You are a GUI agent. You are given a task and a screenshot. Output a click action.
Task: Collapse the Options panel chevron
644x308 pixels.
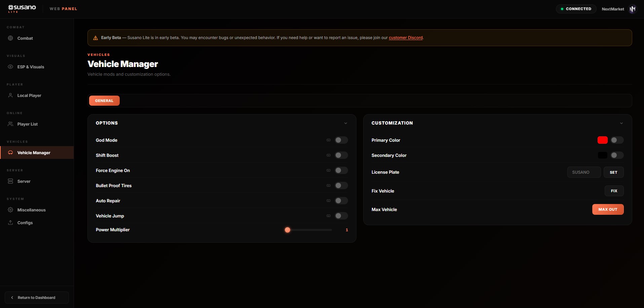pyautogui.click(x=345, y=123)
